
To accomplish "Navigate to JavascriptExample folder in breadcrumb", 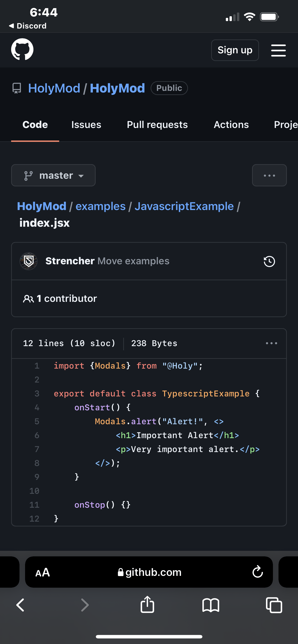I will pos(184,206).
